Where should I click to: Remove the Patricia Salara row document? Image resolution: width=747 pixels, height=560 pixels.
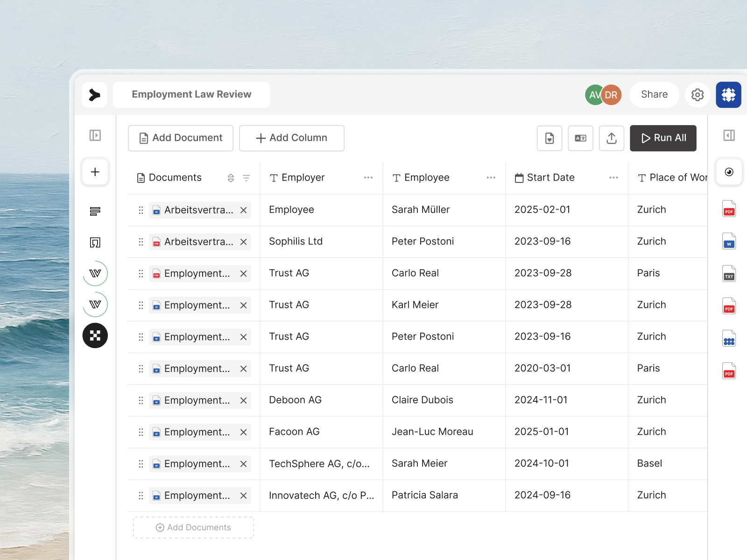244,496
